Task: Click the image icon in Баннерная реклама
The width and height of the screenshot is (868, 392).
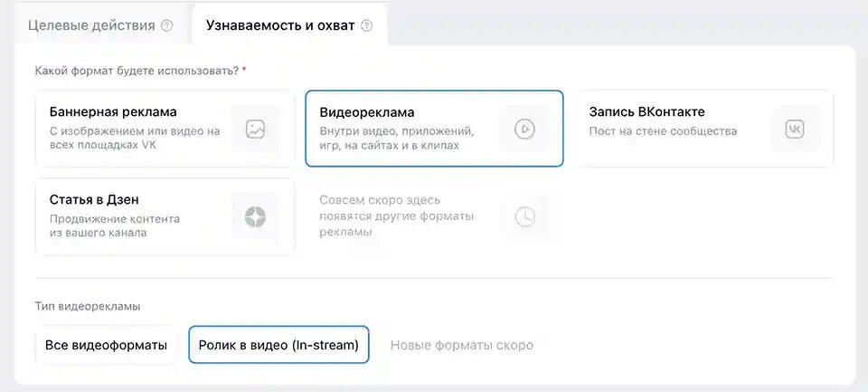Action: pyautogui.click(x=255, y=129)
